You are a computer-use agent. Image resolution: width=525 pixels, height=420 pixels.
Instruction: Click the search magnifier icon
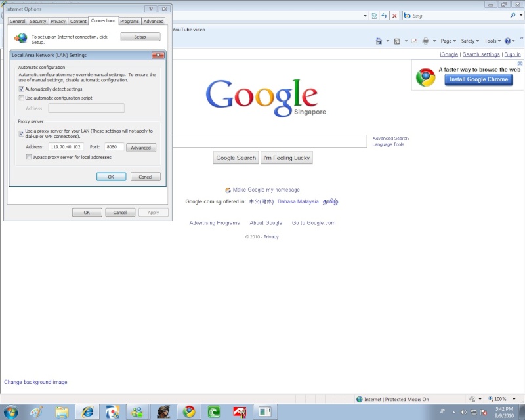click(513, 15)
